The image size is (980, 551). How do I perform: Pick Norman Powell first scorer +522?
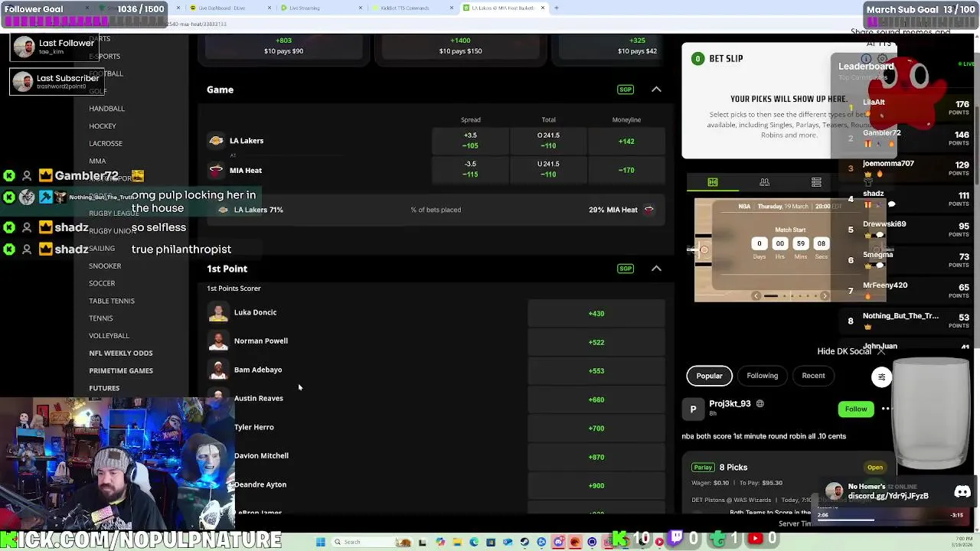pos(596,342)
